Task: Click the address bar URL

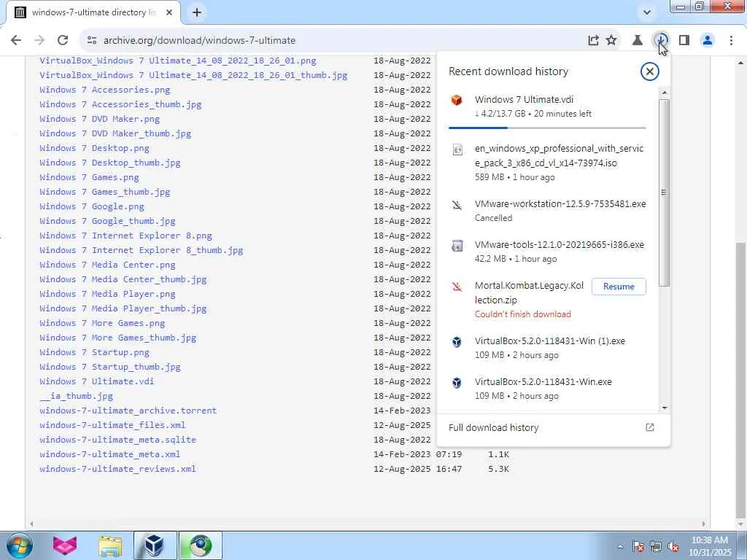Action: [199, 41]
